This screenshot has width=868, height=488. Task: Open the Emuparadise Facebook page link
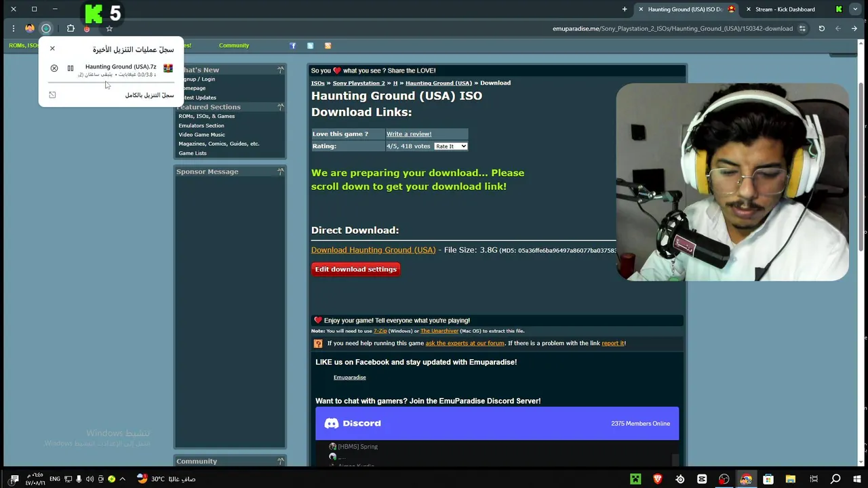point(349,377)
